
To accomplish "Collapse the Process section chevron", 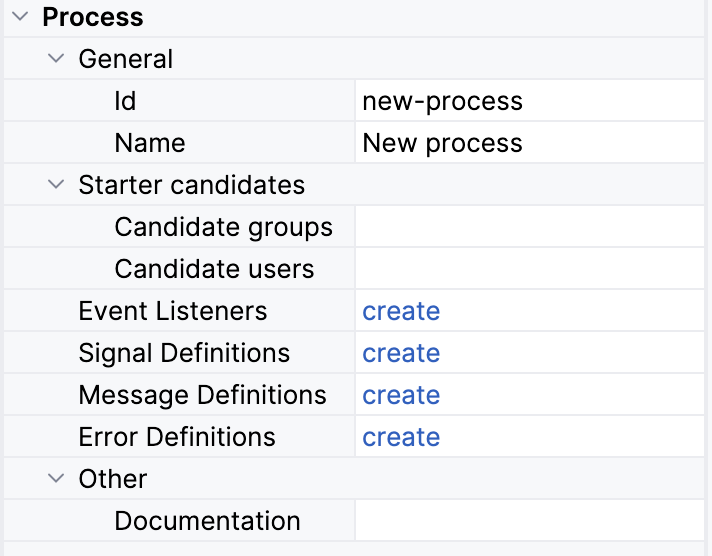I will pos(19,17).
